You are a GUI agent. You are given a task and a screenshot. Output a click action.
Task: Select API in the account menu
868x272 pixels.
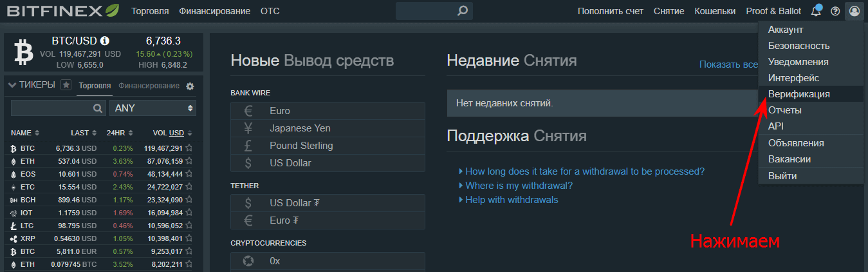tap(811, 126)
